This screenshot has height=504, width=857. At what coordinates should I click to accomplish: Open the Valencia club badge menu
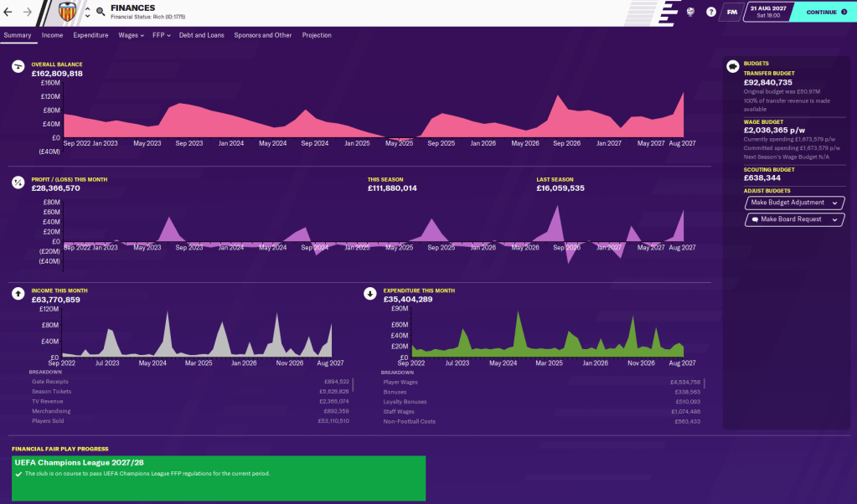67,12
